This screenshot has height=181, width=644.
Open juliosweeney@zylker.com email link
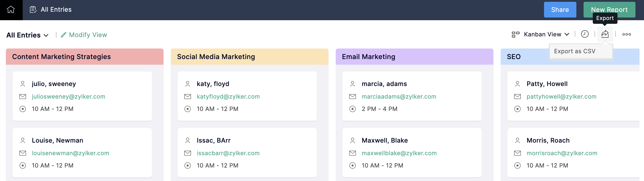click(x=69, y=97)
